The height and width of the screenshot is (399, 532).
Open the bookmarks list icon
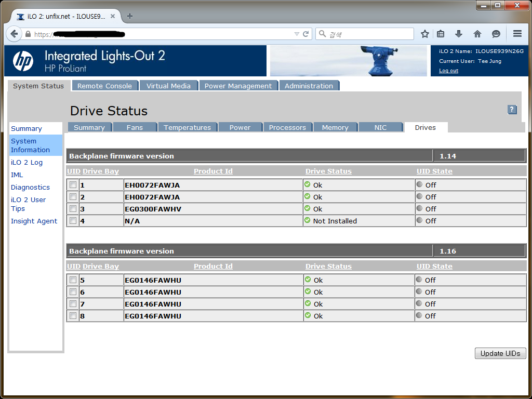click(441, 34)
